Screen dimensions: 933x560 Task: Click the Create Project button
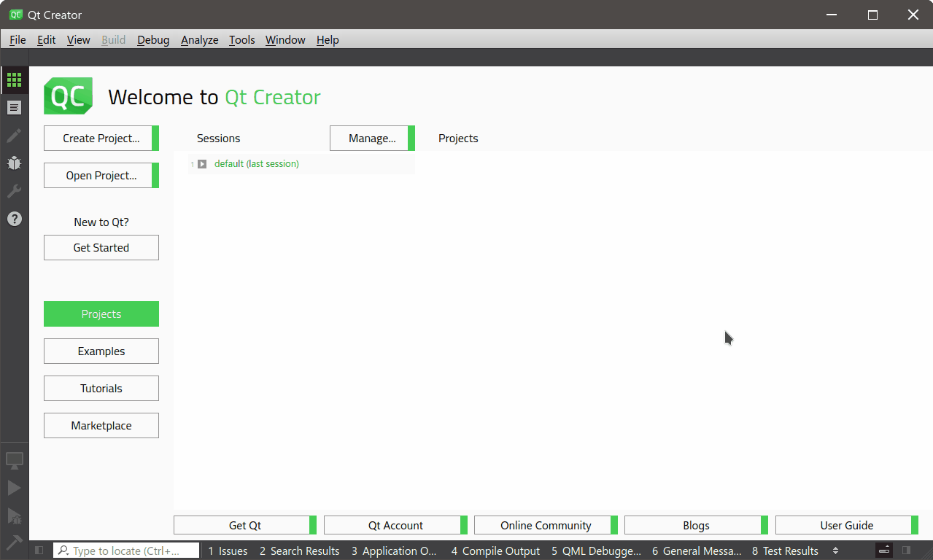coord(101,139)
